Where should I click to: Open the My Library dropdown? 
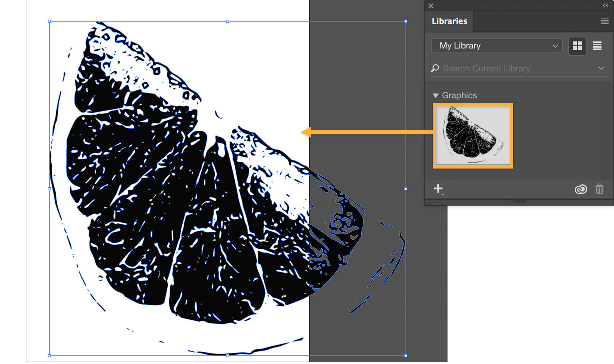[496, 46]
